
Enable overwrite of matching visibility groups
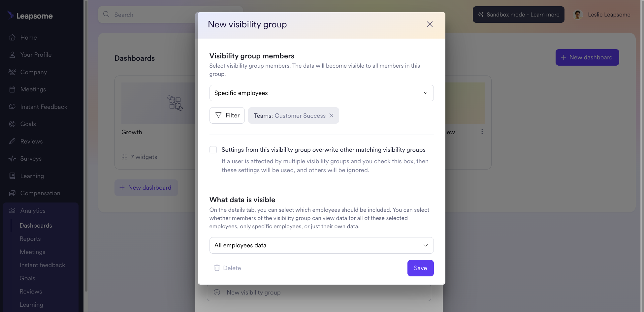[x=213, y=149]
